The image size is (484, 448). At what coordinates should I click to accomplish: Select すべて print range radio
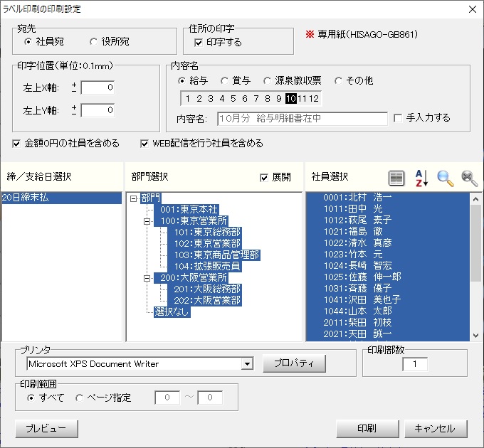point(31,398)
